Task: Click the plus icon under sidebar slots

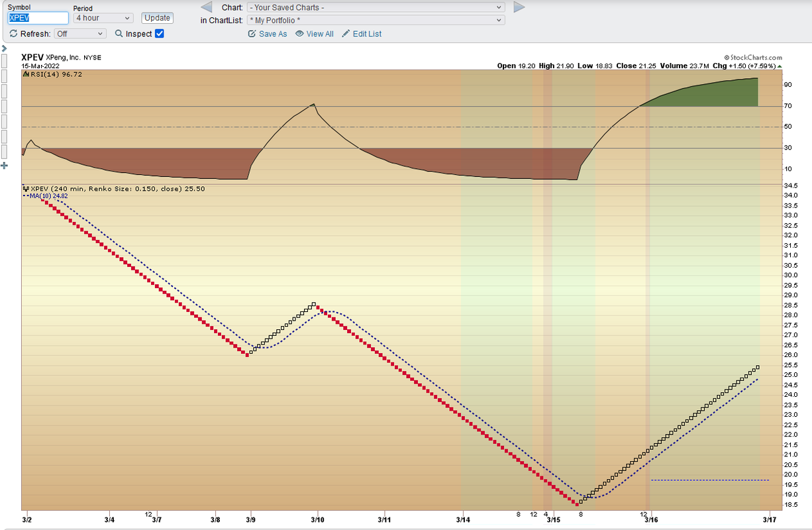Action: 4,165
